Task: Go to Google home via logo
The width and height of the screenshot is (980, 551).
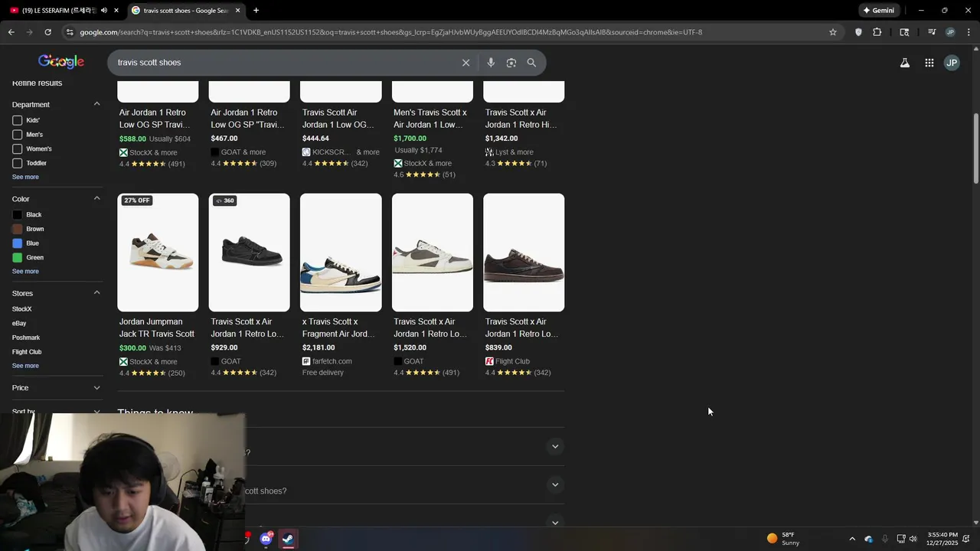Action: coord(61,62)
